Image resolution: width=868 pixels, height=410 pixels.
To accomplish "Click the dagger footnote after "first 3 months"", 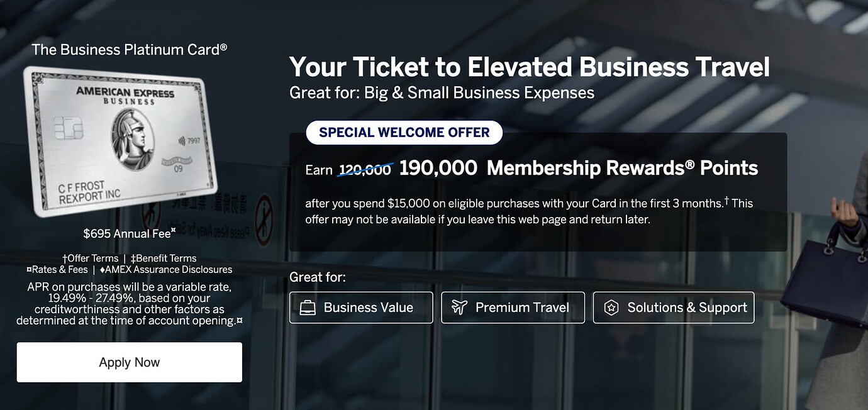I will coord(726,201).
